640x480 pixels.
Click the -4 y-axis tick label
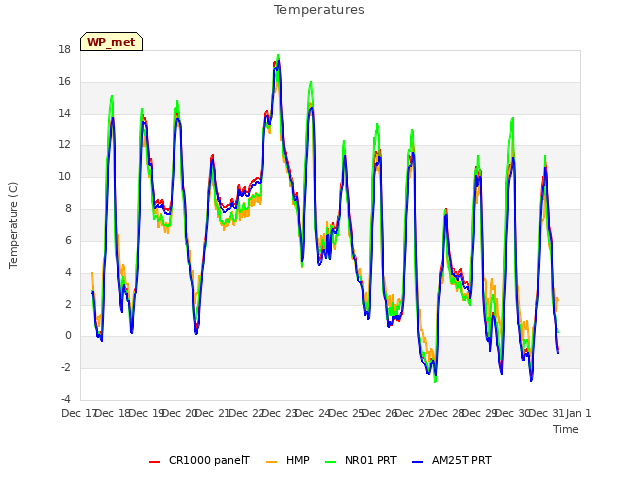click(66, 399)
